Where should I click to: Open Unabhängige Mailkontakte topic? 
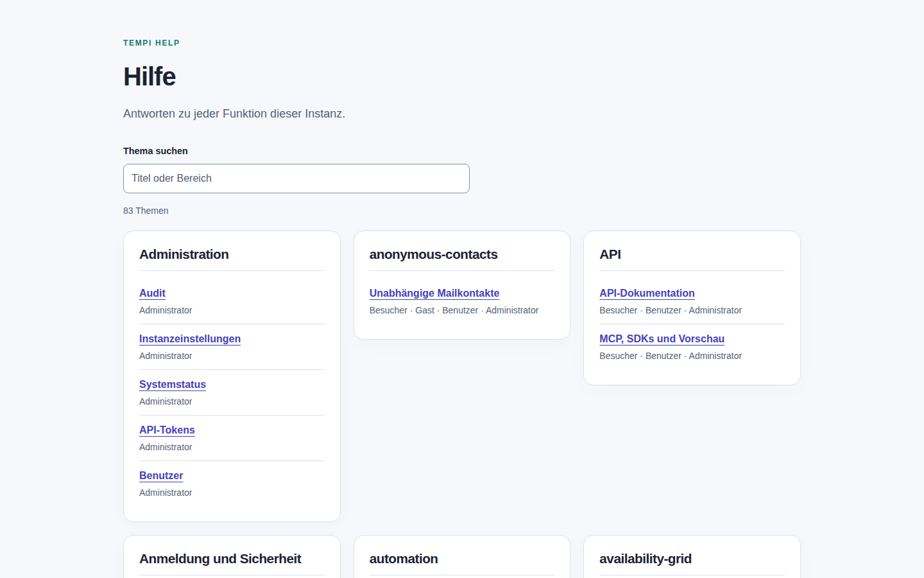(x=434, y=293)
